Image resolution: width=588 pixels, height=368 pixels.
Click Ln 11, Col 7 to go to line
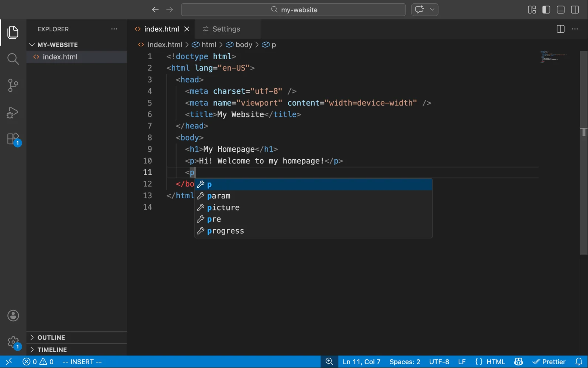pyautogui.click(x=361, y=361)
